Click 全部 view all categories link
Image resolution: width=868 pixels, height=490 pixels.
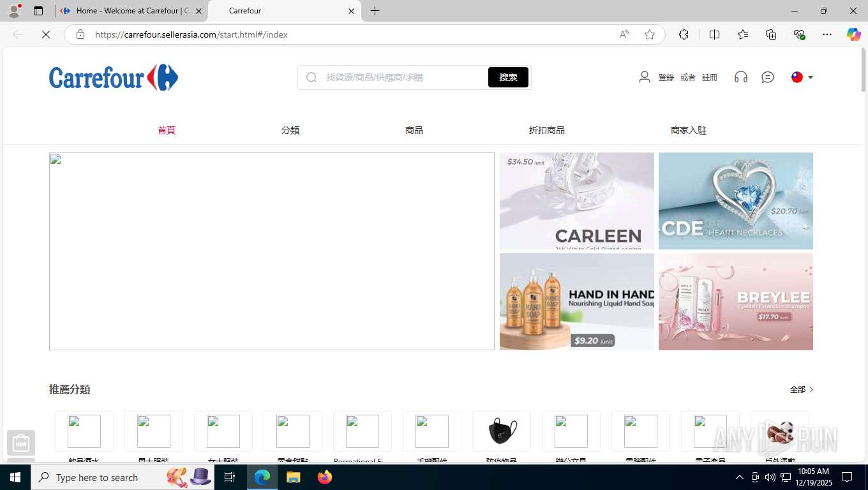tap(798, 389)
